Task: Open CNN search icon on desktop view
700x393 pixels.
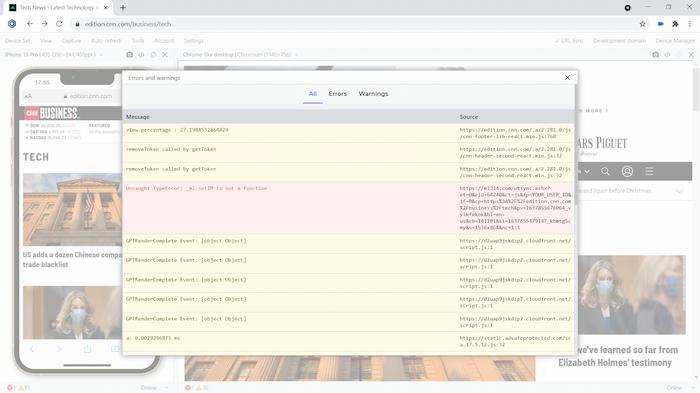Action: click(x=605, y=171)
